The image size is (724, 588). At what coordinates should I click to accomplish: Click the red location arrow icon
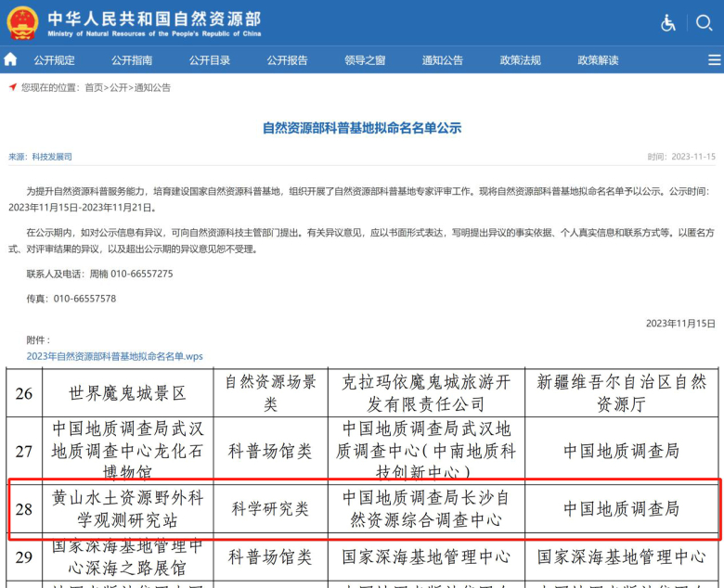[13, 86]
